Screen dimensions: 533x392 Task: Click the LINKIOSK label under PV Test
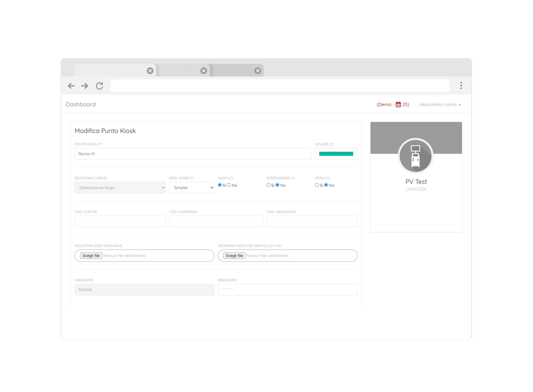416,190
